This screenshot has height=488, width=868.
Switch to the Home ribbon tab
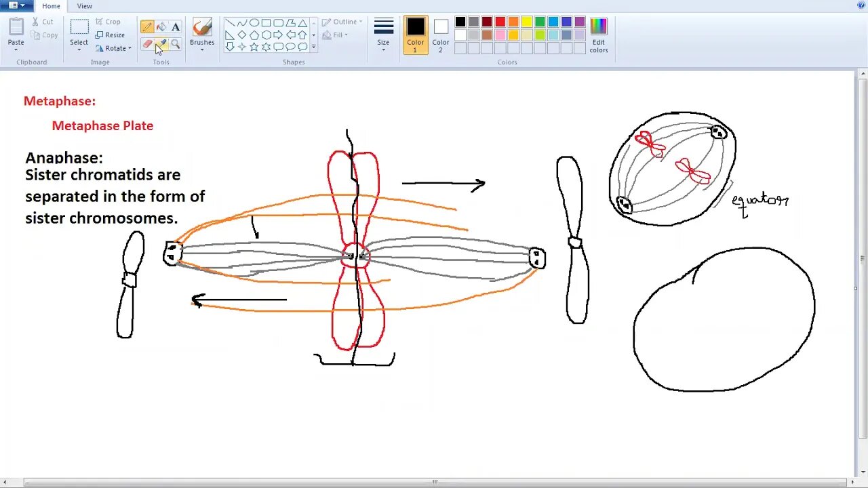tap(51, 6)
